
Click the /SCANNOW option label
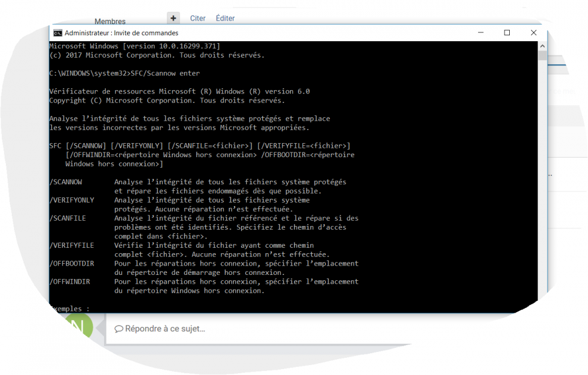66,182
